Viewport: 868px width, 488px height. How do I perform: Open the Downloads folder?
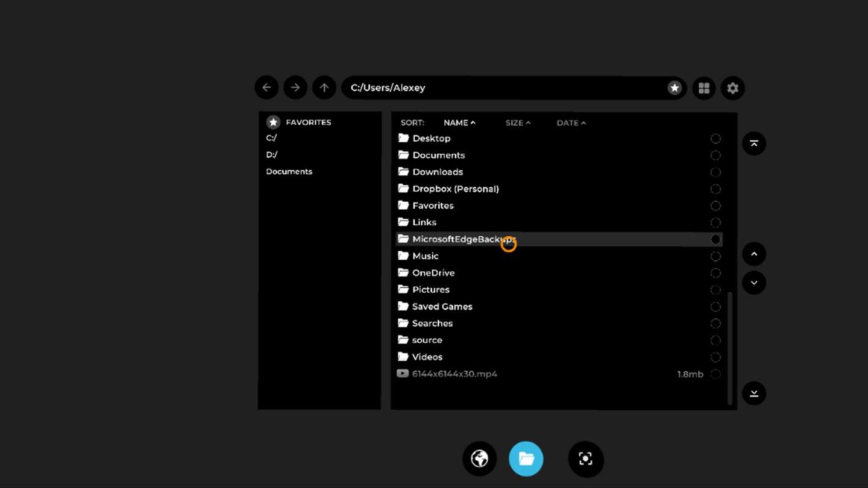tap(438, 172)
